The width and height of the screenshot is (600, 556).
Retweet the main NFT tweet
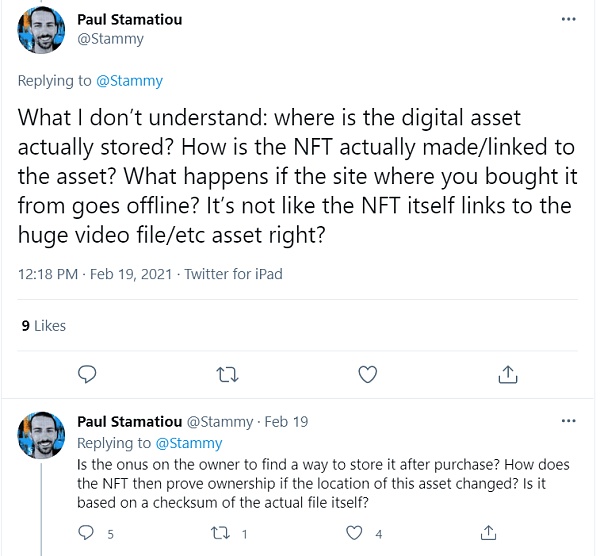pyautogui.click(x=227, y=375)
